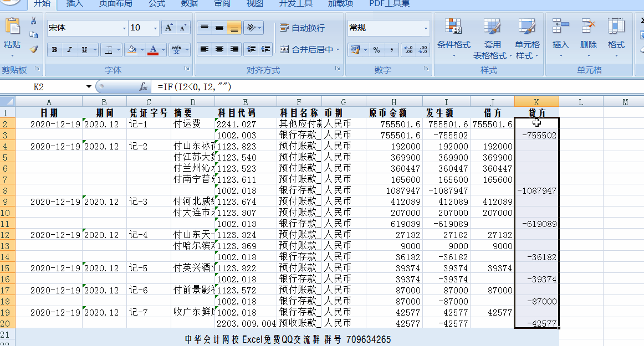Click the fx insert function icon
644x346 pixels.
coord(144,86)
